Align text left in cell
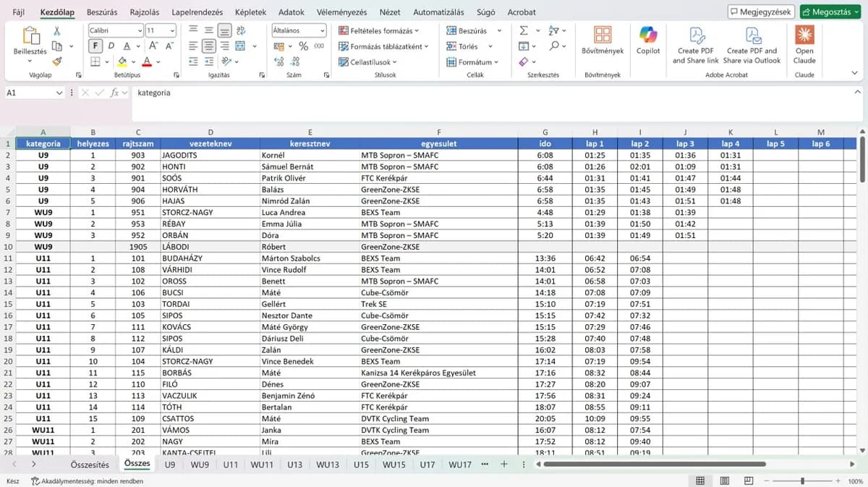The image size is (868, 487). pyautogui.click(x=193, y=46)
